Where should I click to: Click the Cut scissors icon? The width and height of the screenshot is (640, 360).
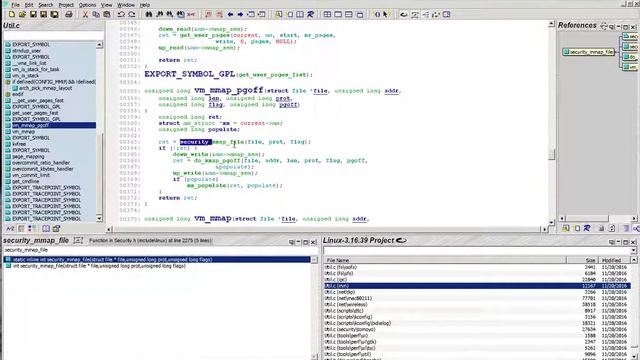[x=85, y=14]
